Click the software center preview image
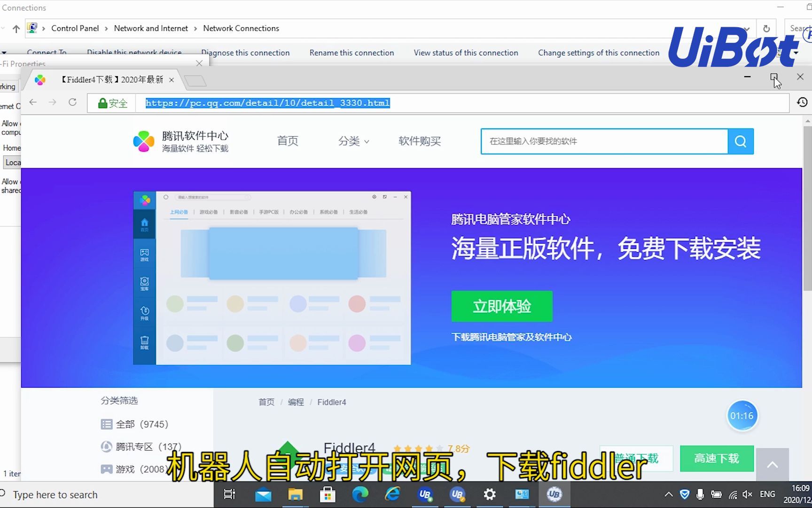 coord(272,278)
